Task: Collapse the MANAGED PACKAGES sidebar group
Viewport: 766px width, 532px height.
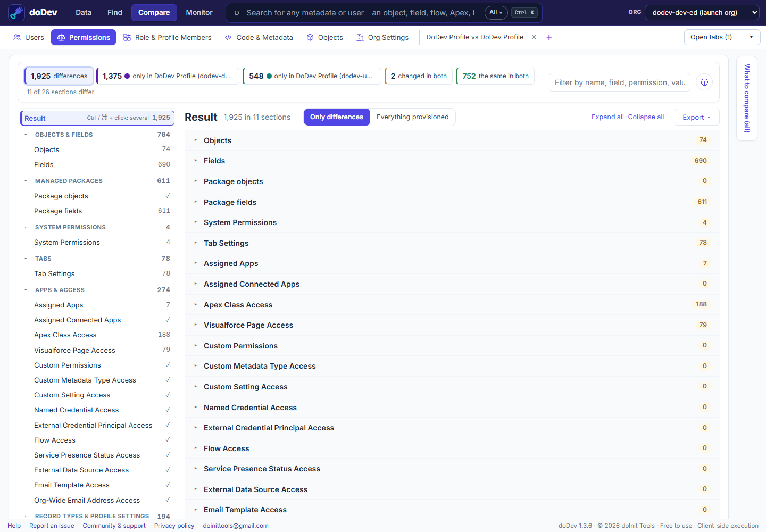Action: coord(26,181)
